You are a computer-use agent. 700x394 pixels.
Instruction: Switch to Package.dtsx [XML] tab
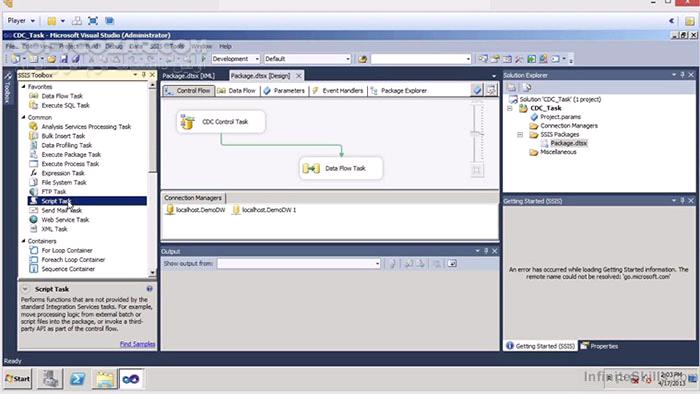click(x=188, y=76)
